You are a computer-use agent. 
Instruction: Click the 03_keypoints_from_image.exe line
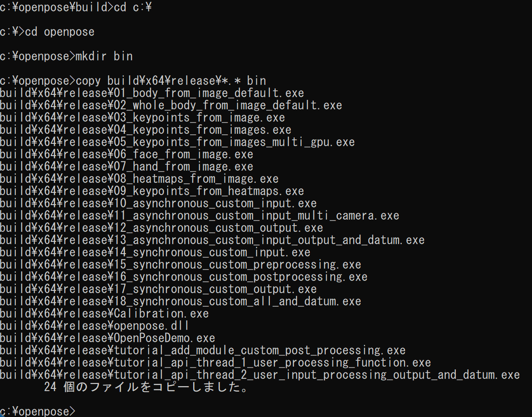coord(142,118)
